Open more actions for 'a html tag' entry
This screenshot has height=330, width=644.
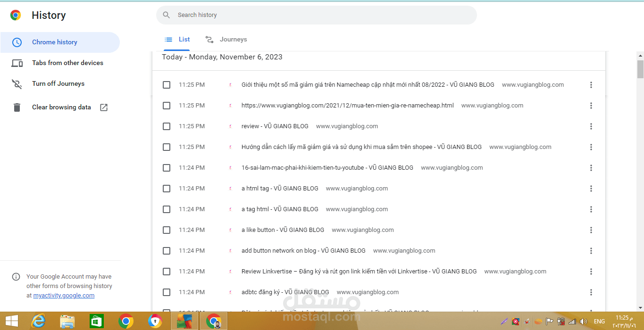(x=591, y=189)
